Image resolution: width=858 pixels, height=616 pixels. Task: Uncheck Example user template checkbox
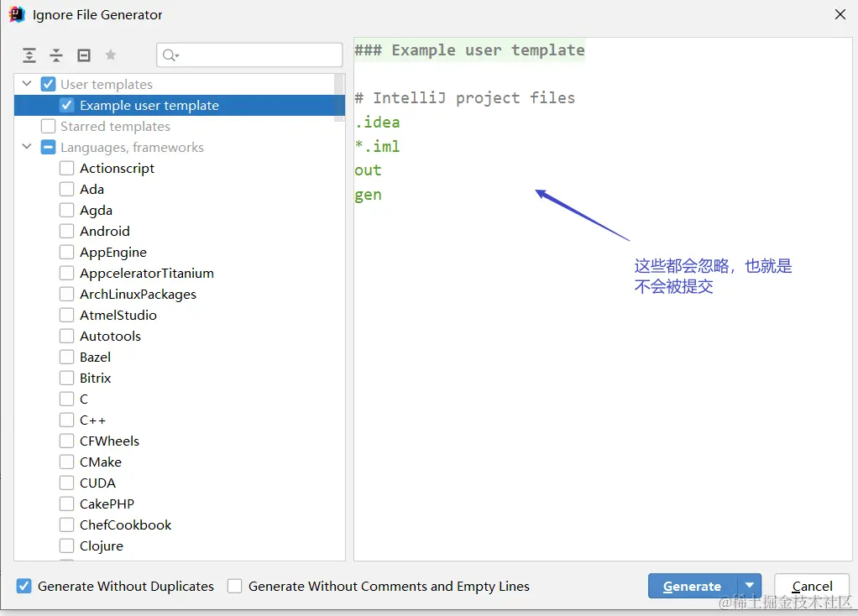click(x=67, y=105)
